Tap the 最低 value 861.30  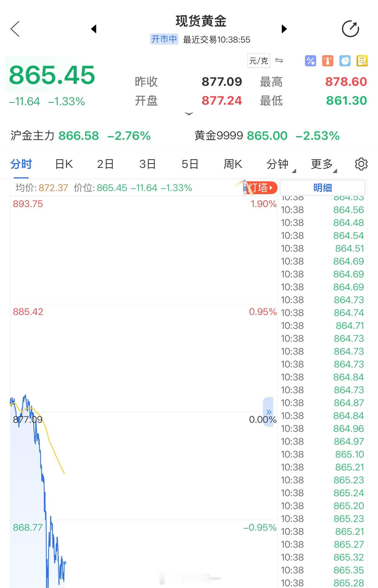coord(346,101)
